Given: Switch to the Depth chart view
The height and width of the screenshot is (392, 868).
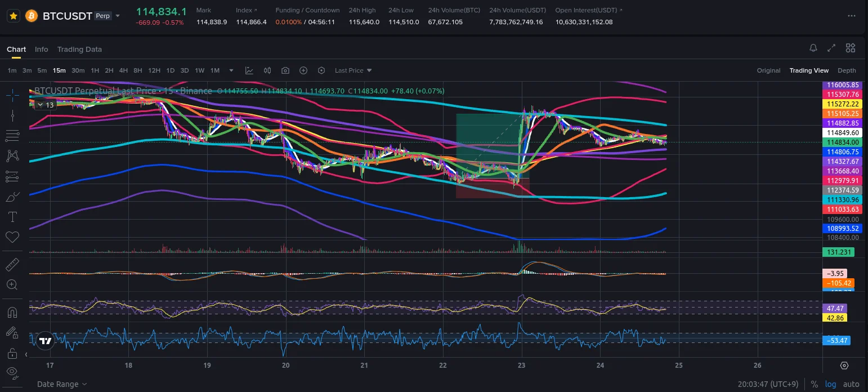Looking at the screenshot, I should pos(847,70).
